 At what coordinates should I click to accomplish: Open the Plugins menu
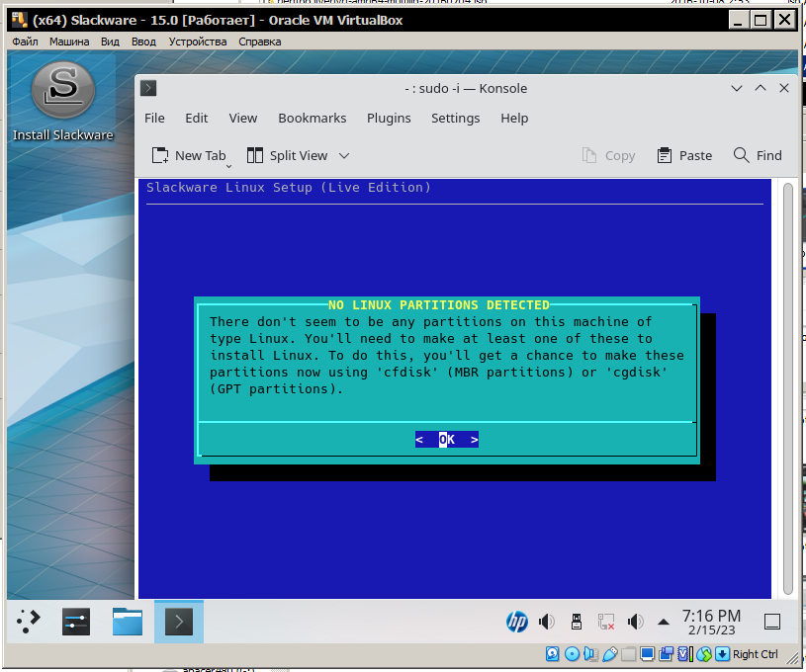[389, 119]
